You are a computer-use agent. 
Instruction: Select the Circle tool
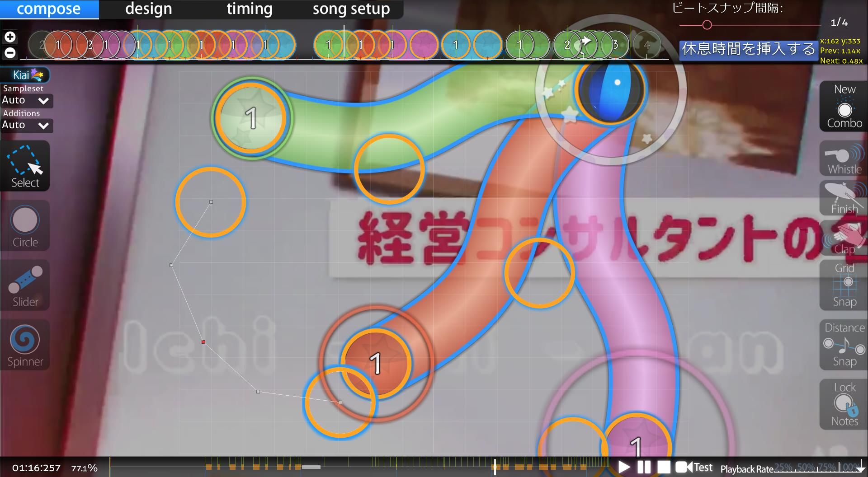(25, 226)
